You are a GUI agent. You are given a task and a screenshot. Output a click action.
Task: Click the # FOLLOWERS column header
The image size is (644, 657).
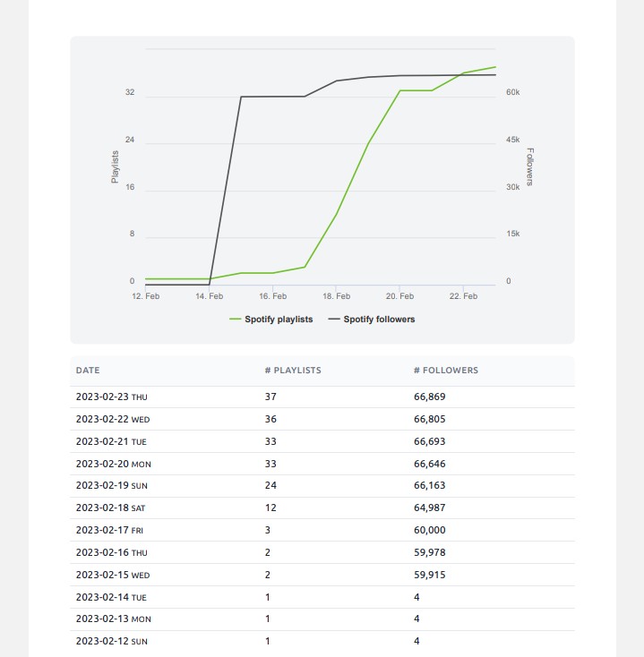(x=446, y=371)
